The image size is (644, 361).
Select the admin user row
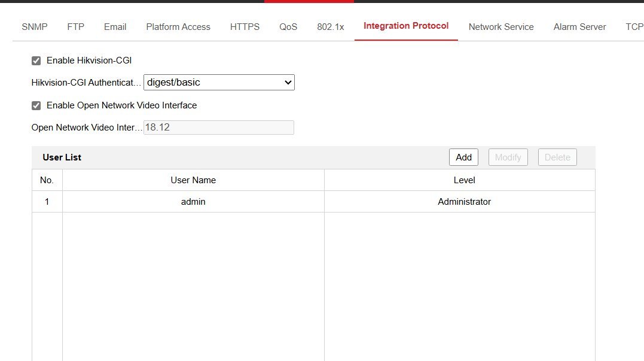pos(193,202)
